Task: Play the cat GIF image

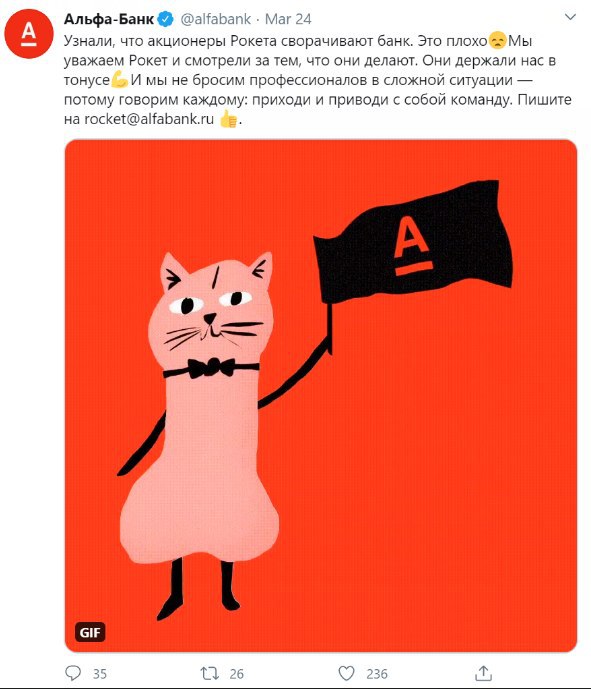Action: [321, 395]
